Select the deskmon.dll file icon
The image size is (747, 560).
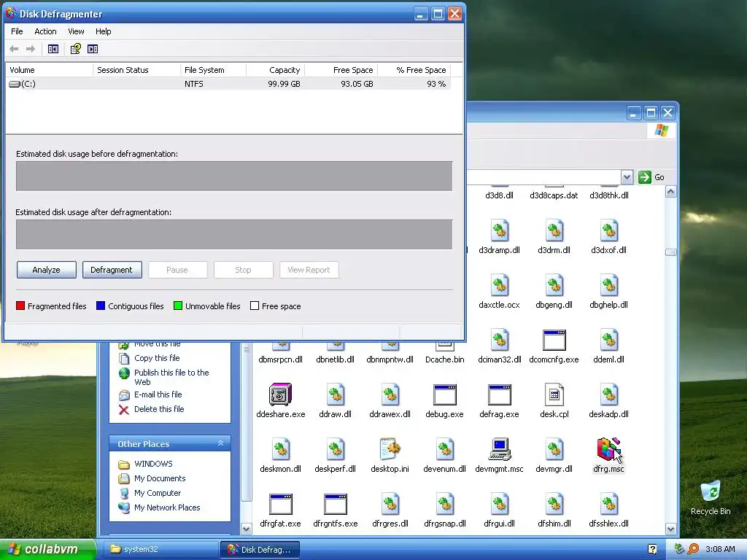(x=281, y=450)
